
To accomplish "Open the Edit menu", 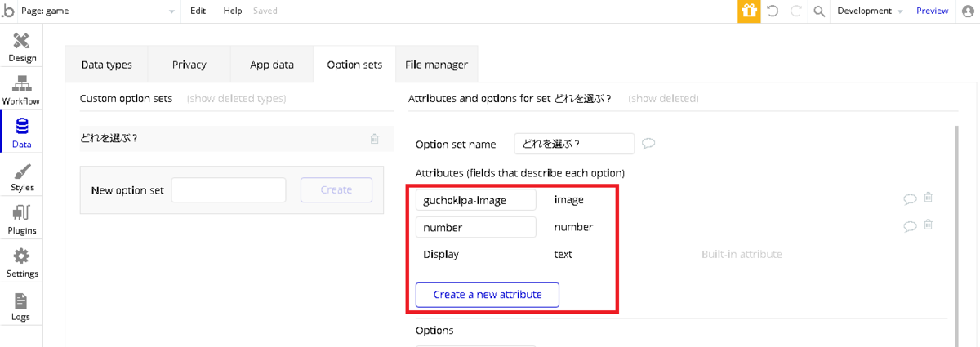I will click(x=198, y=11).
